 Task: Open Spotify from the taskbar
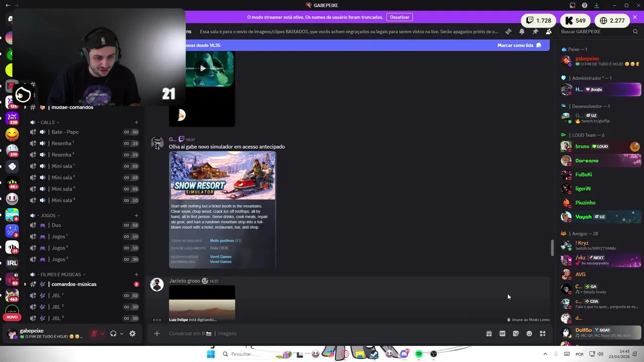coord(419,354)
